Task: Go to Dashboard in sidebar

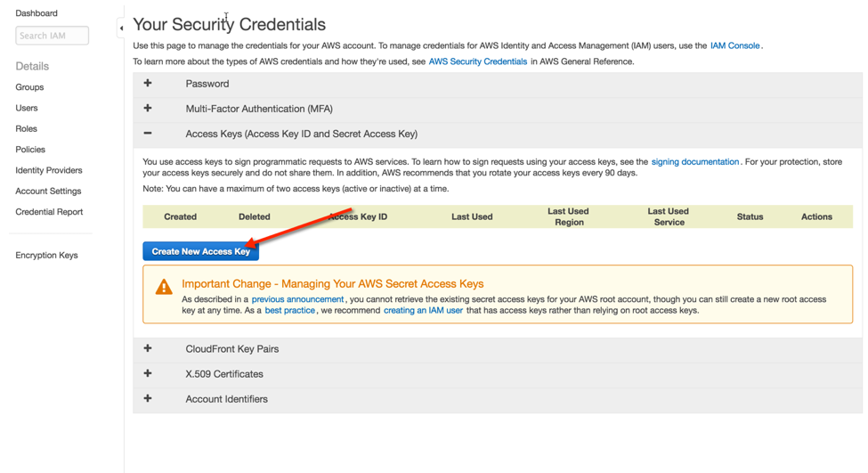Action: click(x=37, y=13)
